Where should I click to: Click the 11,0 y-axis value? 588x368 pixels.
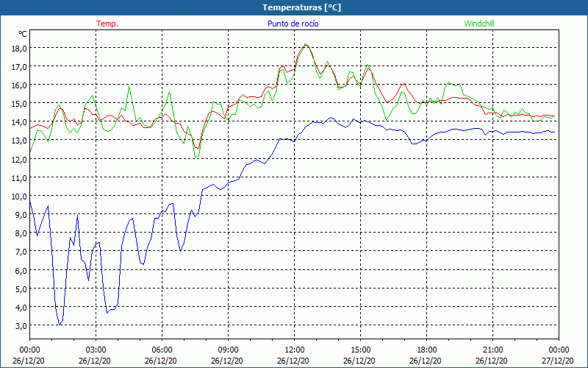tap(20, 177)
